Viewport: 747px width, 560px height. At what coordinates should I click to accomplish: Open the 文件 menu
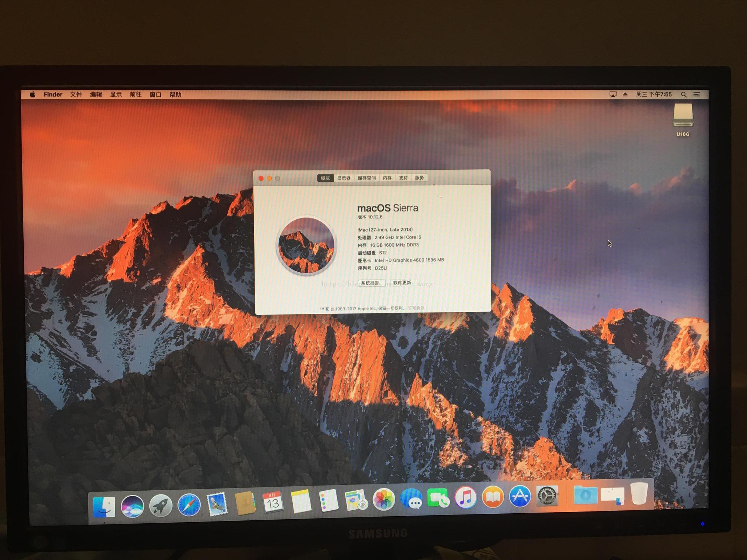coord(76,94)
